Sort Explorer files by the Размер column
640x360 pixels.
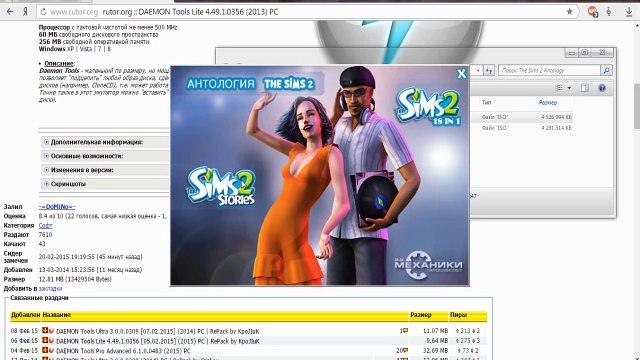point(548,102)
